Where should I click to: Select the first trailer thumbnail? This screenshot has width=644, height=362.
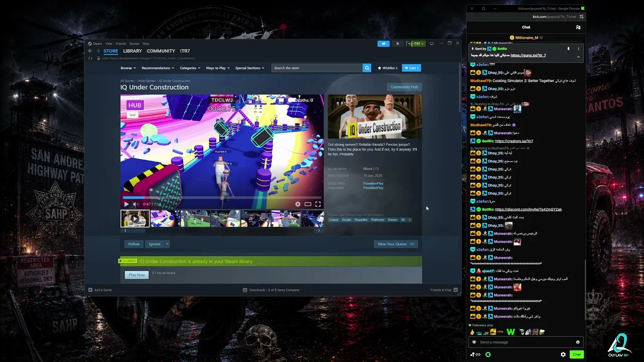click(x=135, y=219)
